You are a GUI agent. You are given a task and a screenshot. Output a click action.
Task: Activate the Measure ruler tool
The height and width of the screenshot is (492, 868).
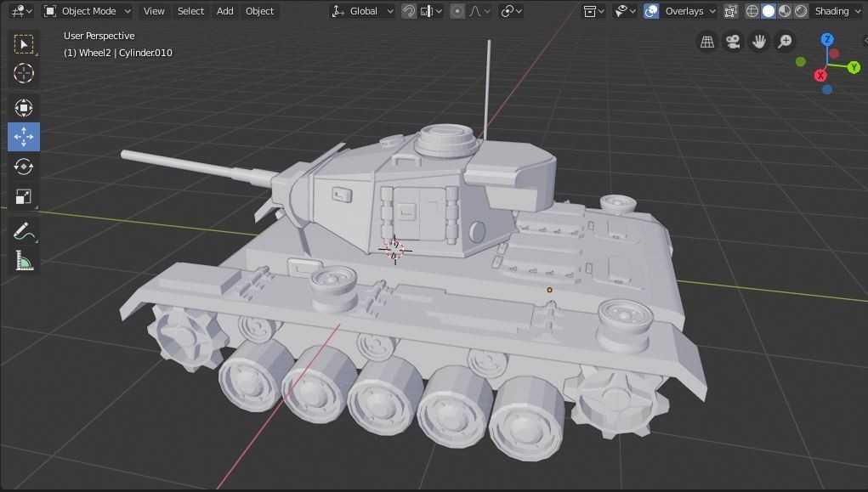tap(24, 261)
